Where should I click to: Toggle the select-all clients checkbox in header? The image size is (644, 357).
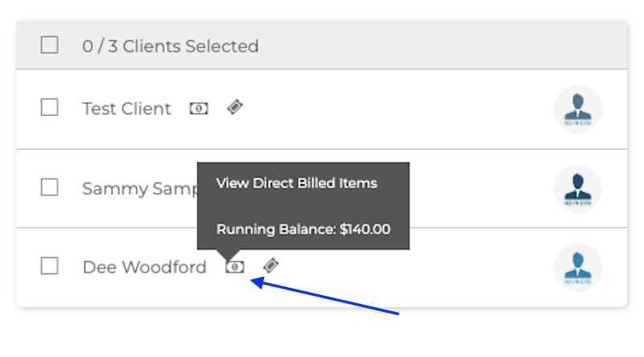pos(50,46)
